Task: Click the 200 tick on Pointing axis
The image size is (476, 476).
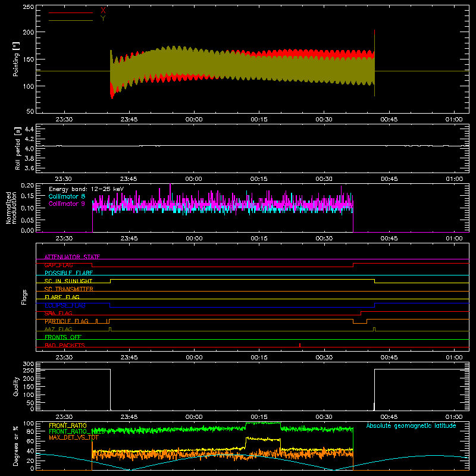Action: click(29, 32)
